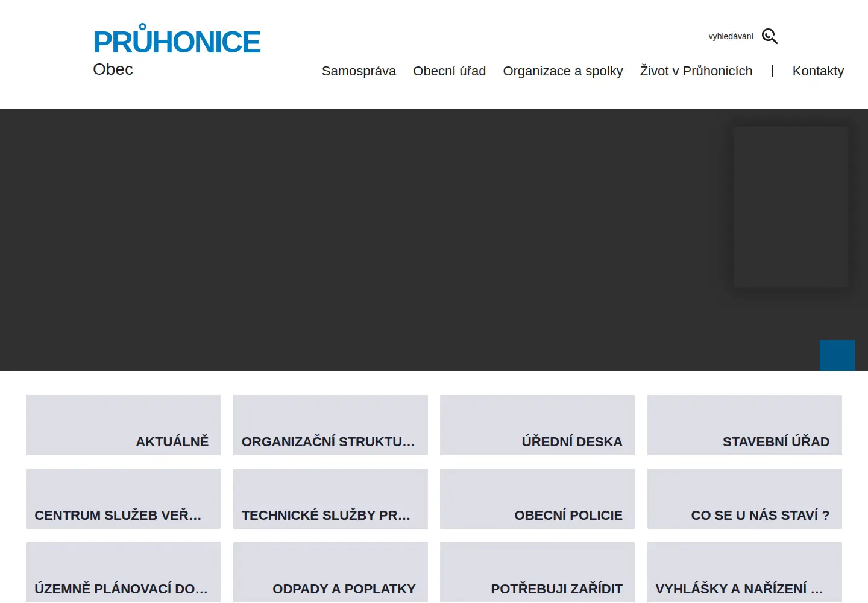Open TECHNICKÉ SLUŽBY PR… tile
Screen dimensions: 868x603
[330, 499]
